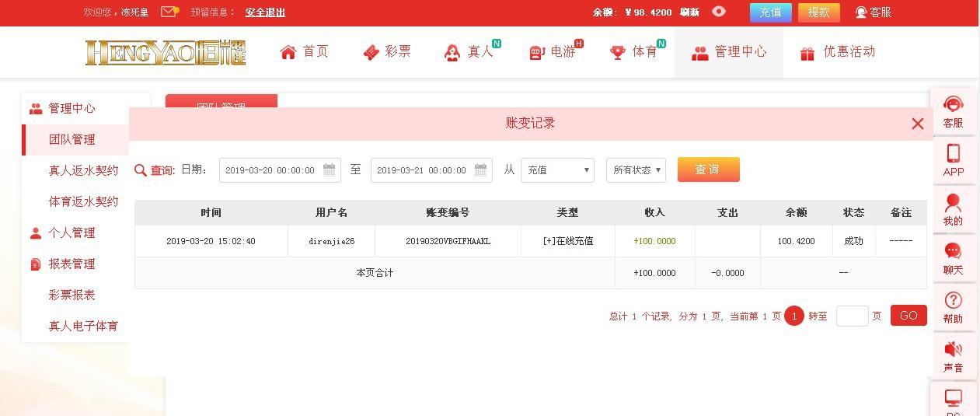Open 客服 in the top bar
Viewport: 980px width, 416px height.
pos(874,12)
